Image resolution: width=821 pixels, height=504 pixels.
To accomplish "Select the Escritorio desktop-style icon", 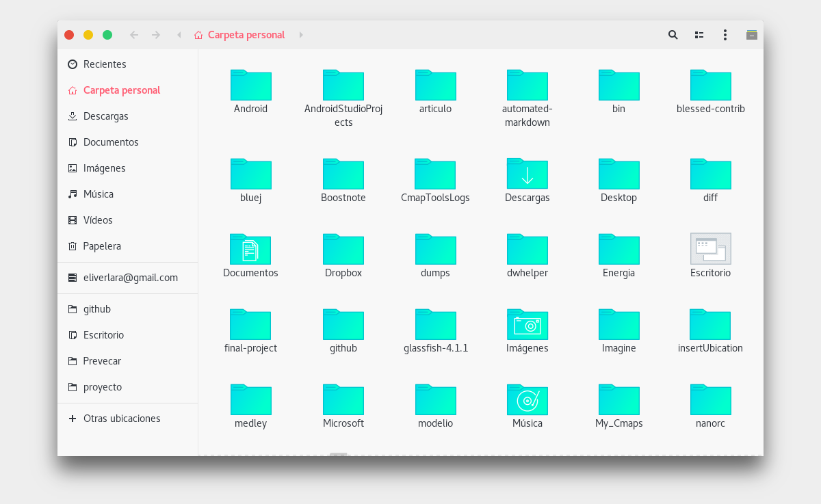I will (x=710, y=249).
